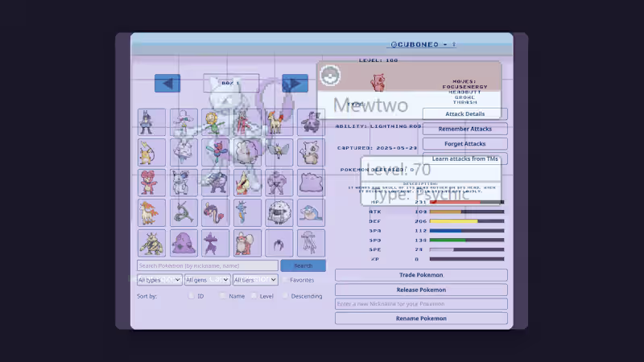Click the Sort by: label

point(147,296)
